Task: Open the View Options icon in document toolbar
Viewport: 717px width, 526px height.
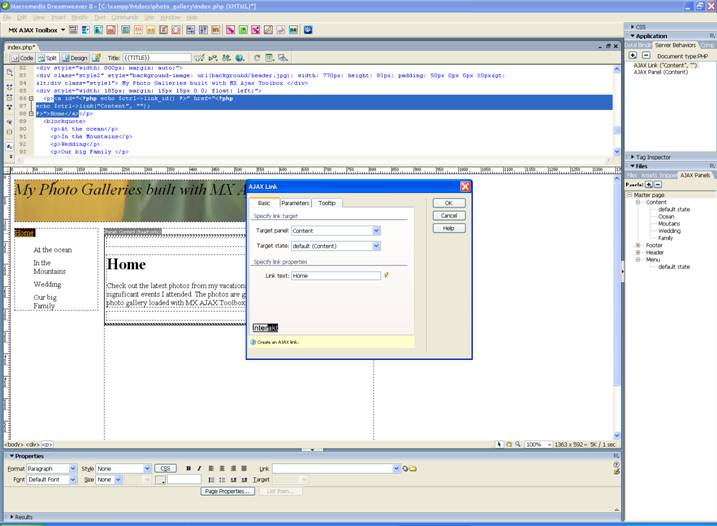Action: click(x=270, y=58)
